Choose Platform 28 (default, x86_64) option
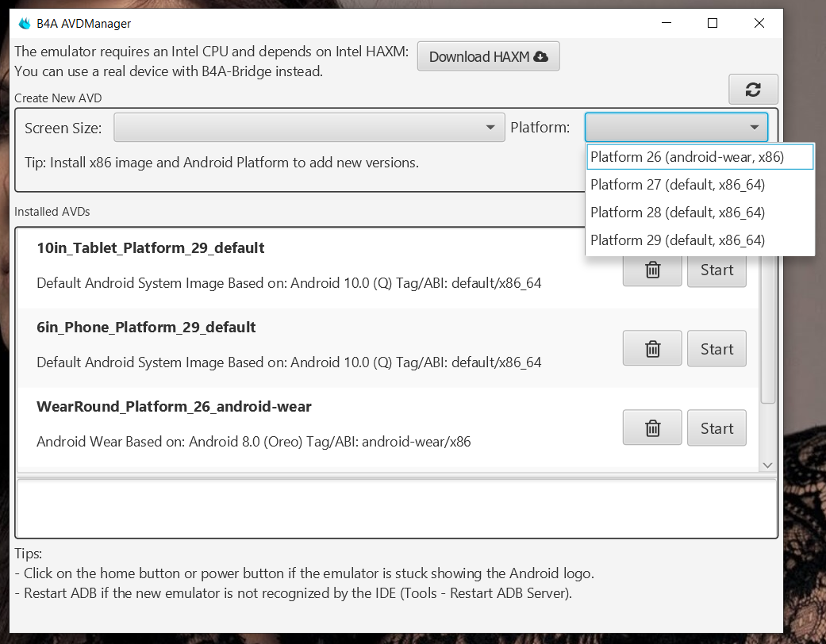826x644 pixels. 700,213
